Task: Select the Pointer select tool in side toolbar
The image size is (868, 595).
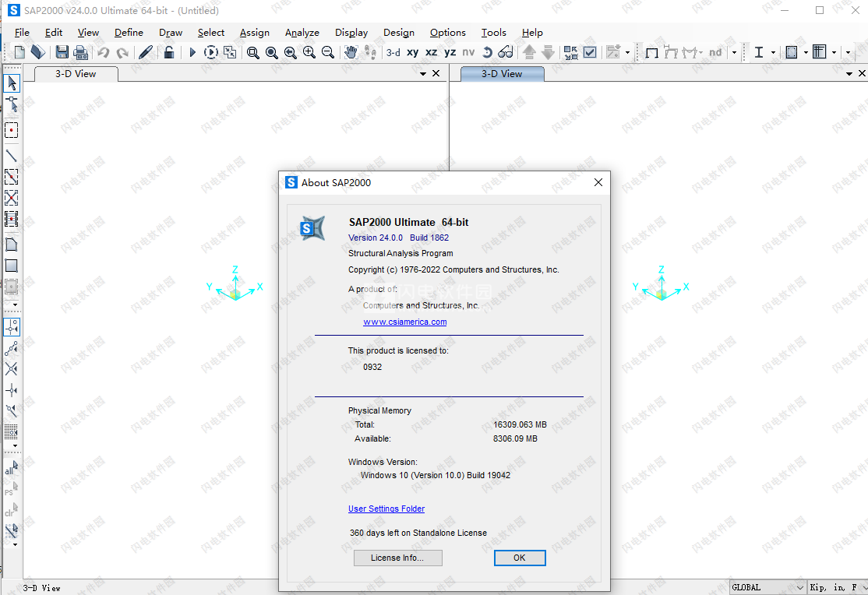Action: coord(12,83)
